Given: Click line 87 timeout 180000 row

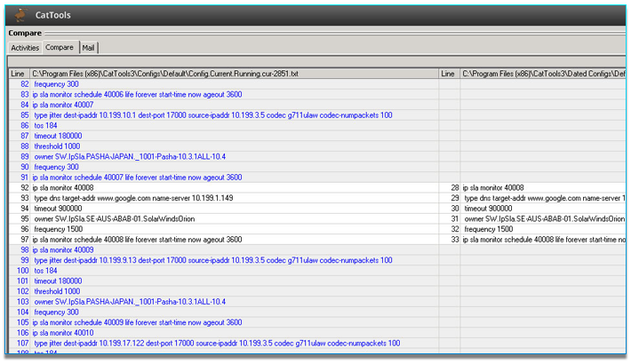Looking at the screenshot, I should coord(64,136).
